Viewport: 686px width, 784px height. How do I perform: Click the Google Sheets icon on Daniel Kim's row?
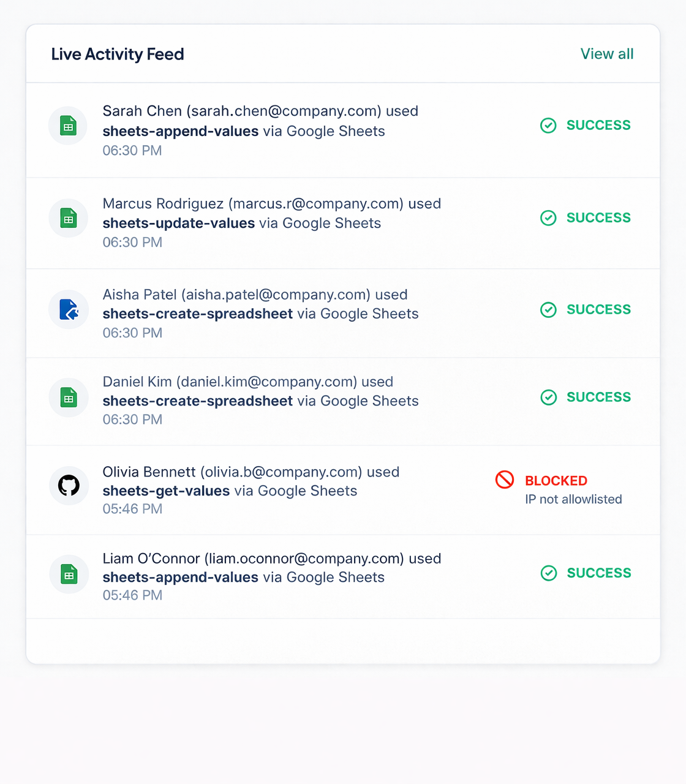69,398
